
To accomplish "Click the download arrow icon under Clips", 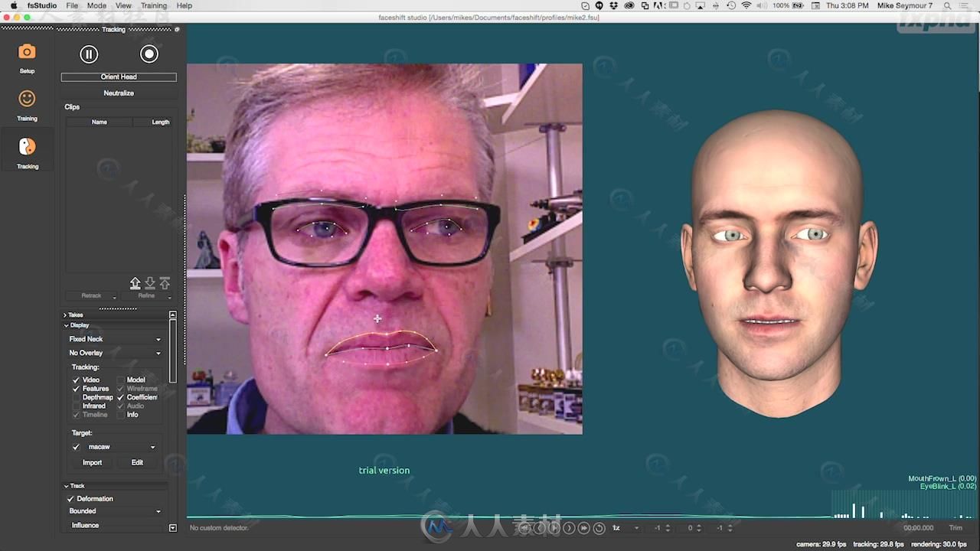I will [150, 283].
